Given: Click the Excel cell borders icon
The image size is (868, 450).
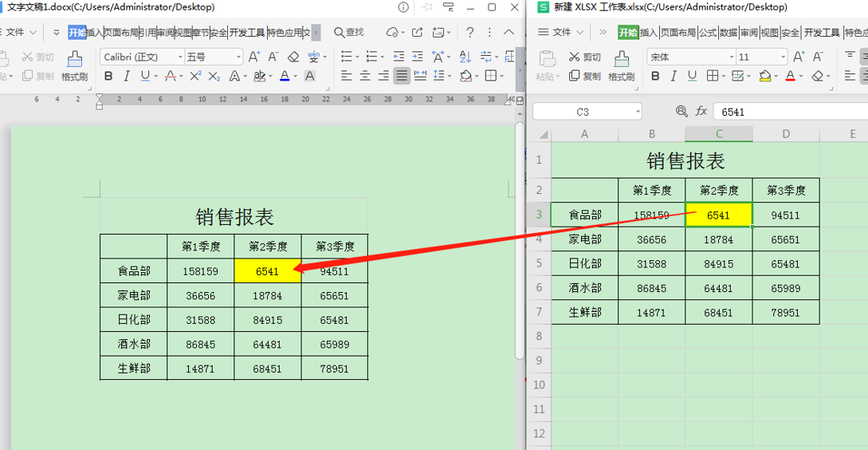Looking at the screenshot, I should [x=713, y=76].
